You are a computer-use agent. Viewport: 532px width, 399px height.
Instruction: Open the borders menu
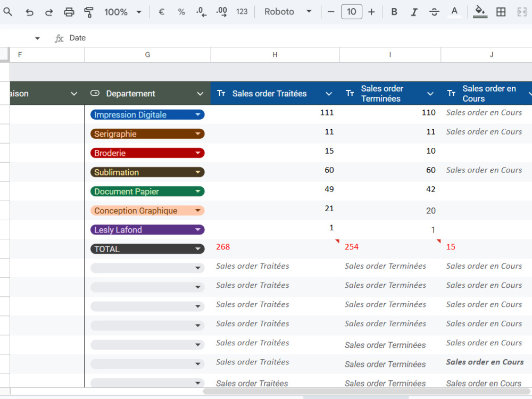(501, 12)
